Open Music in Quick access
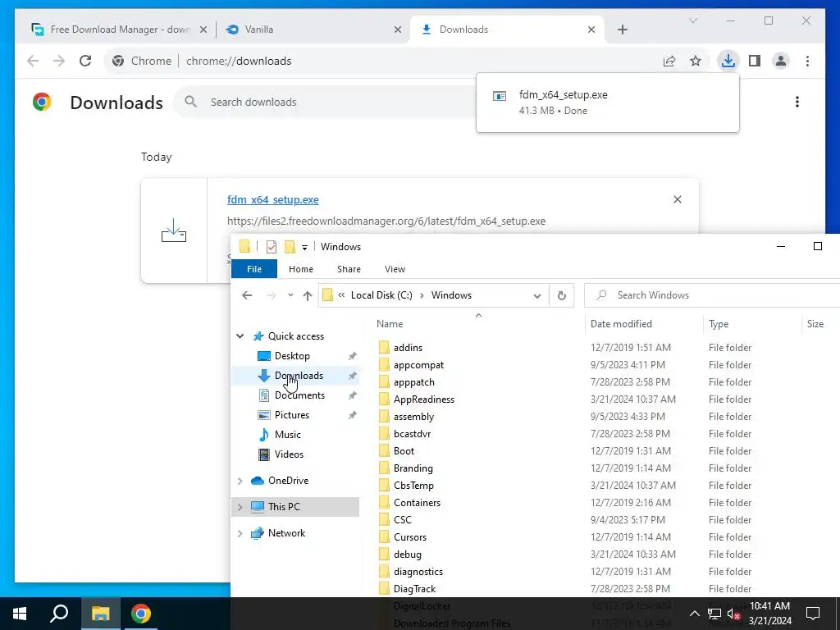Screen dimensions: 840x630 pyautogui.click(x=287, y=435)
